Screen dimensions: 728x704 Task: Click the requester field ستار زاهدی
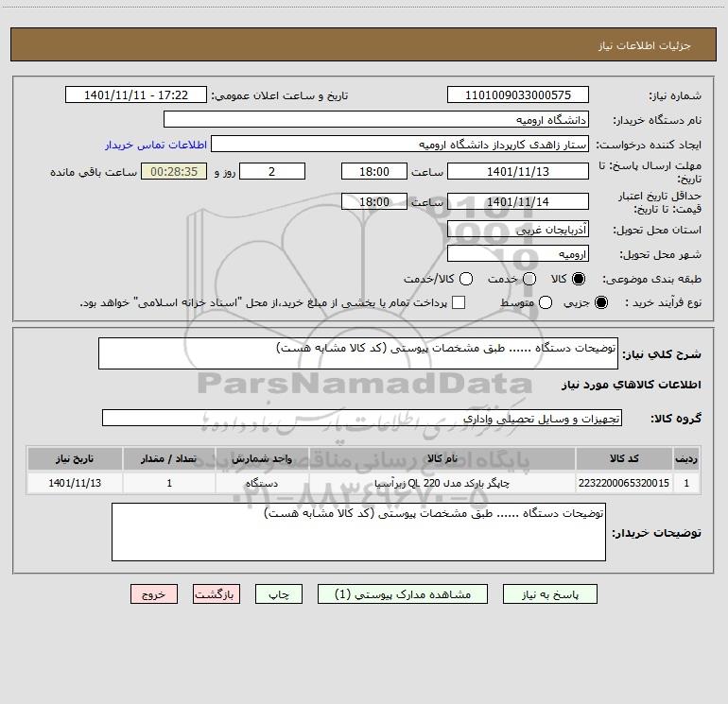[x=400, y=144]
